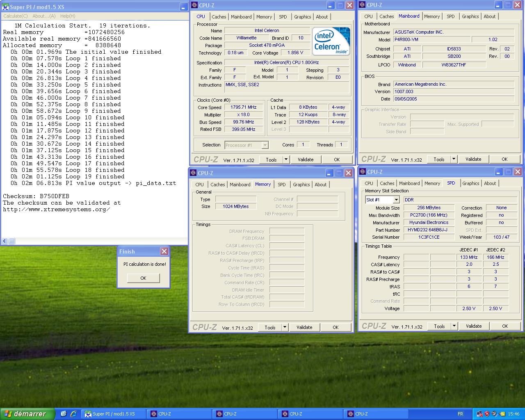
Task: Open Mainboard tab in CPU-Z Memory window
Action: pos(240,185)
